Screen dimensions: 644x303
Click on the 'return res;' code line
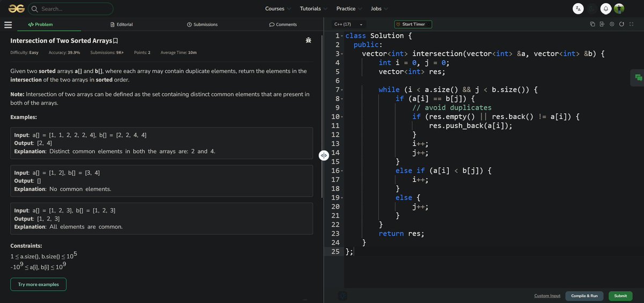[401, 234]
